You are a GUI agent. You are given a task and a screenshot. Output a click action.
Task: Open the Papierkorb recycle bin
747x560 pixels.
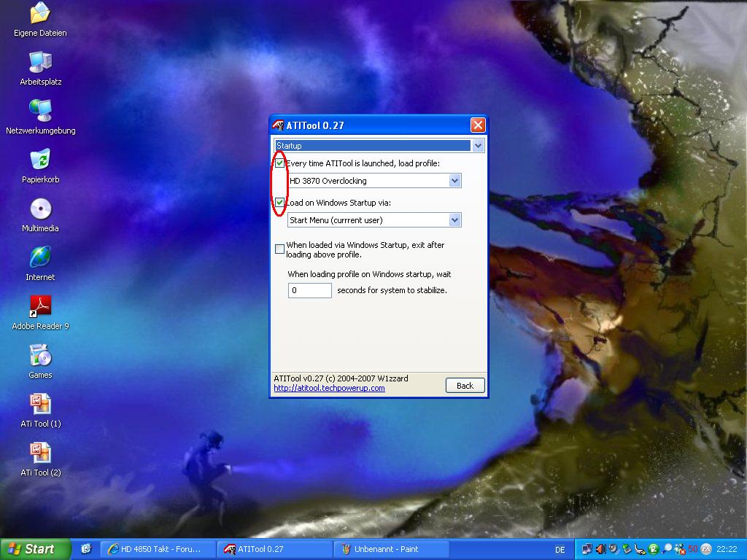[41, 166]
